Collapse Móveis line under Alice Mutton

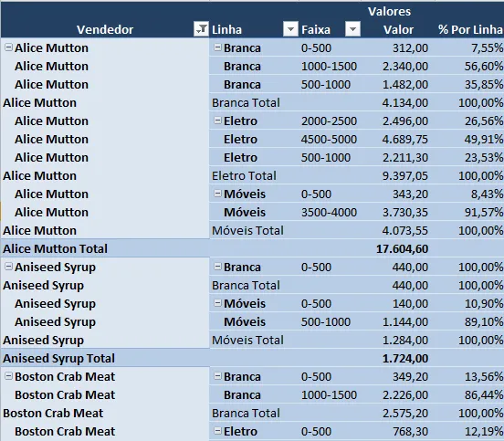click(217, 194)
